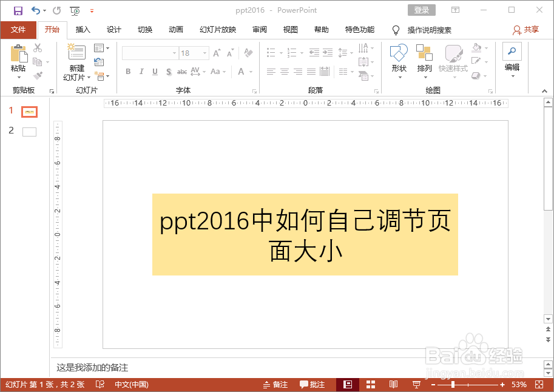The image size is (554, 392).
Task: Click the 共享 share button
Action: (x=525, y=30)
